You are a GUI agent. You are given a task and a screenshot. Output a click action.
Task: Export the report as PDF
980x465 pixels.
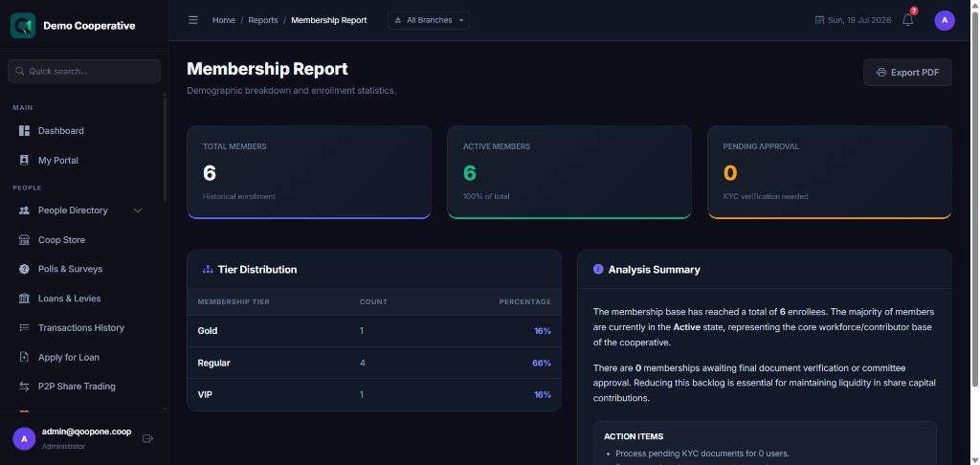(907, 73)
